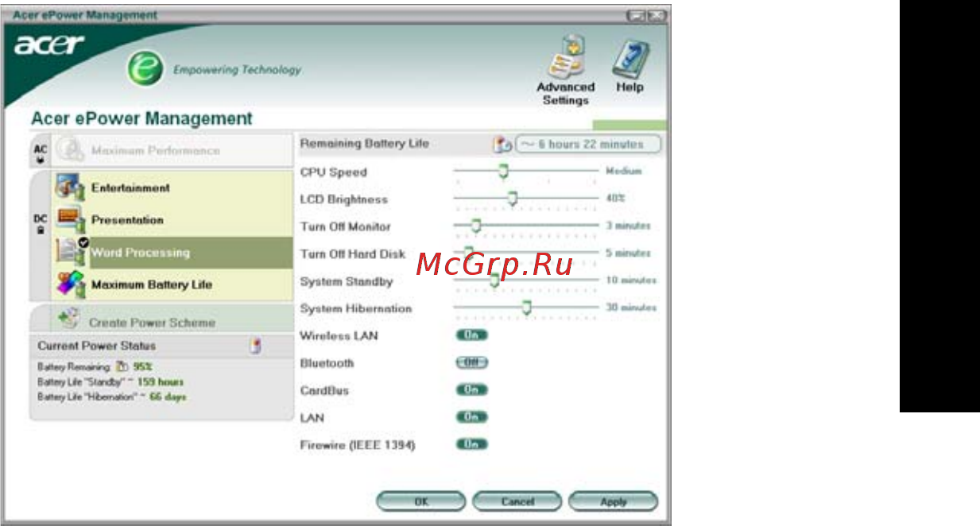The width and height of the screenshot is (980, 526).
Task: Click the CPU Speed slider handle
Action: [502, 171]
